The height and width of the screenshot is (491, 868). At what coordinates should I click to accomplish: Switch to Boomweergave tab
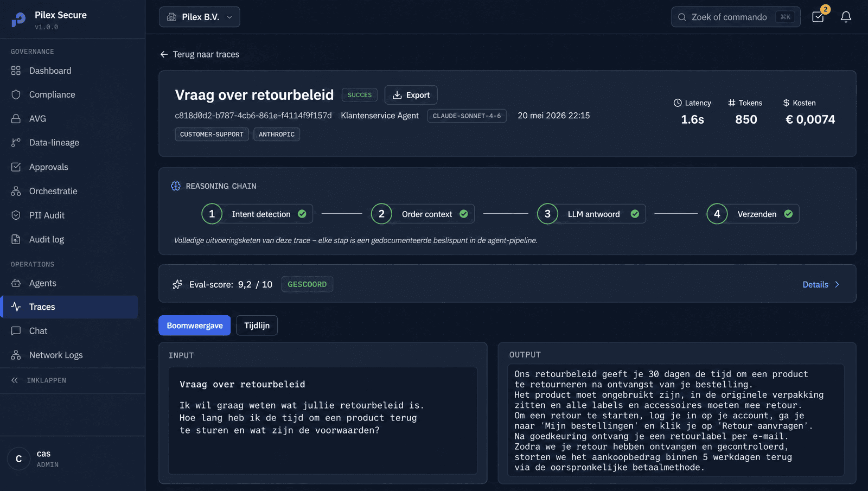click(195, 326)
